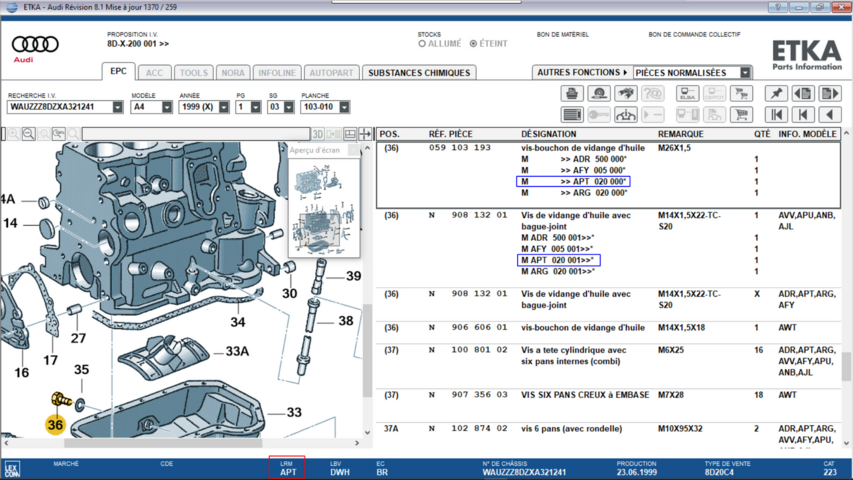Click the PROPOSITION I.V. 8D-X-200 001 link

tap(138, 44)
